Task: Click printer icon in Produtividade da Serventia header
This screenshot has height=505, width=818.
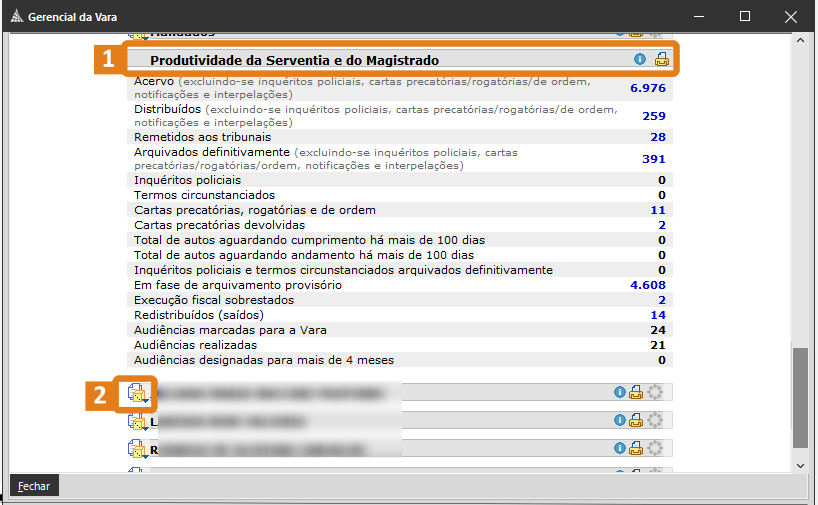Action: tap(661, 60)
